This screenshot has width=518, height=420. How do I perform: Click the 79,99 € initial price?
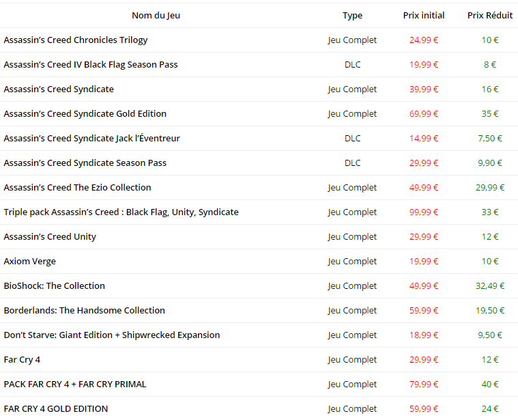click(424, 384)
